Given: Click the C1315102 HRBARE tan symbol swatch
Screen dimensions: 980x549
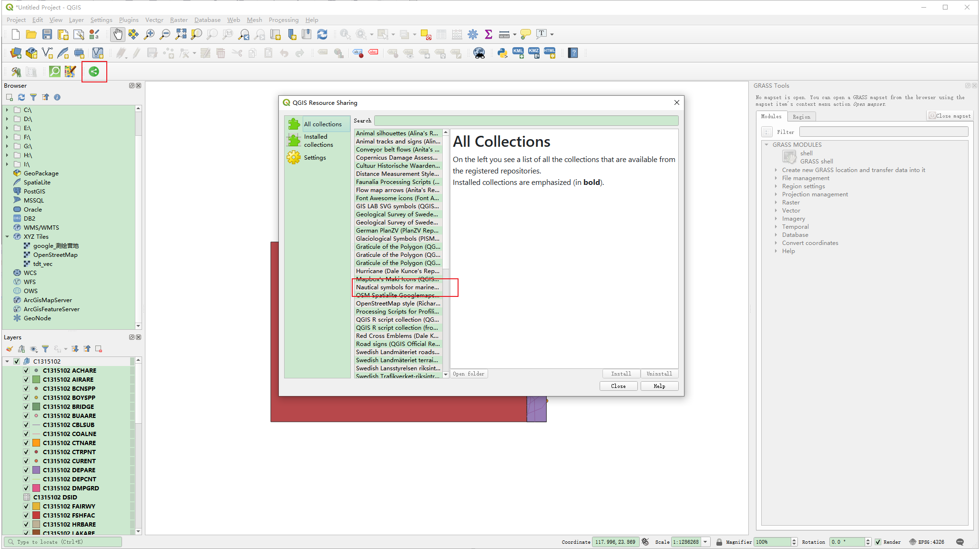Looking at the screenshot, I should coord(36,524).
